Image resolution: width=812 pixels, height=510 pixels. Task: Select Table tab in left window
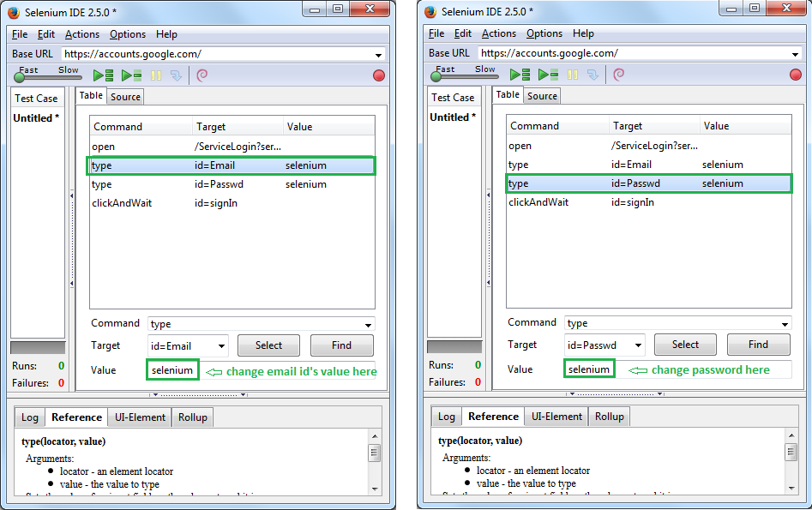coord(91,96)
